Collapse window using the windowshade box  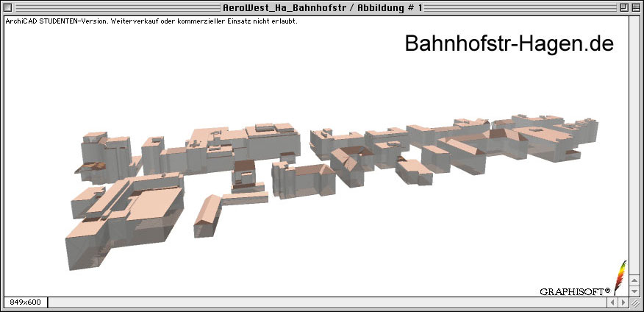(x=636, y=7)
